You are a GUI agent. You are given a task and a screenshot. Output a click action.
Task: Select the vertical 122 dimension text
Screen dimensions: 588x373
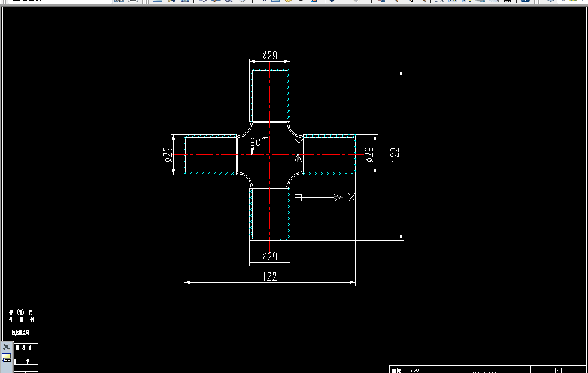pyautogui.click(x=395, y=154)
